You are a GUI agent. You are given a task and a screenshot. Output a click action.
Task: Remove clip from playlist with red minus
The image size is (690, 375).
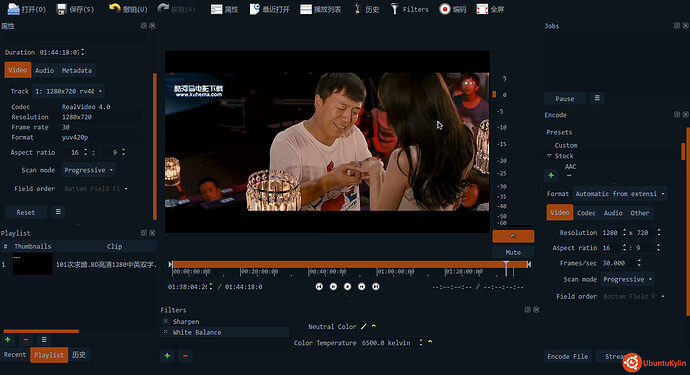(x=26, y=339)
